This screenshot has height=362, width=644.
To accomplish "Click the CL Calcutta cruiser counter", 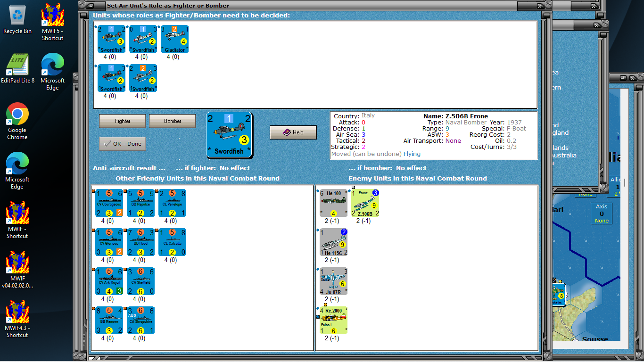I will [172, 242].
